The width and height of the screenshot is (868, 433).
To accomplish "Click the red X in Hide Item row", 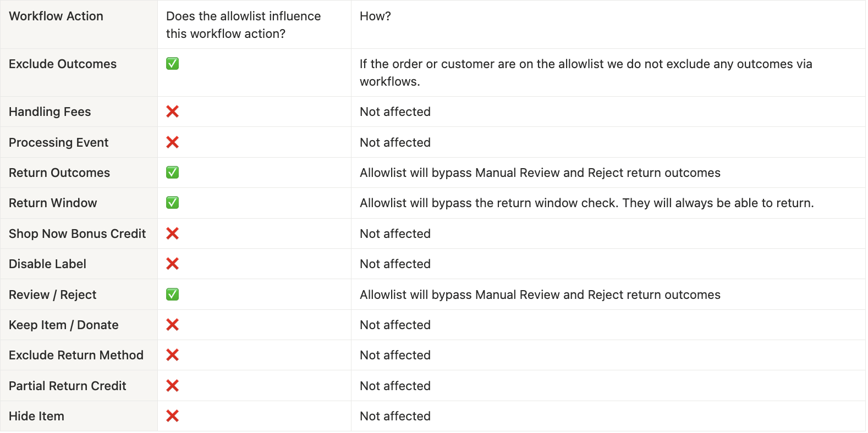I will pos(172,416).
